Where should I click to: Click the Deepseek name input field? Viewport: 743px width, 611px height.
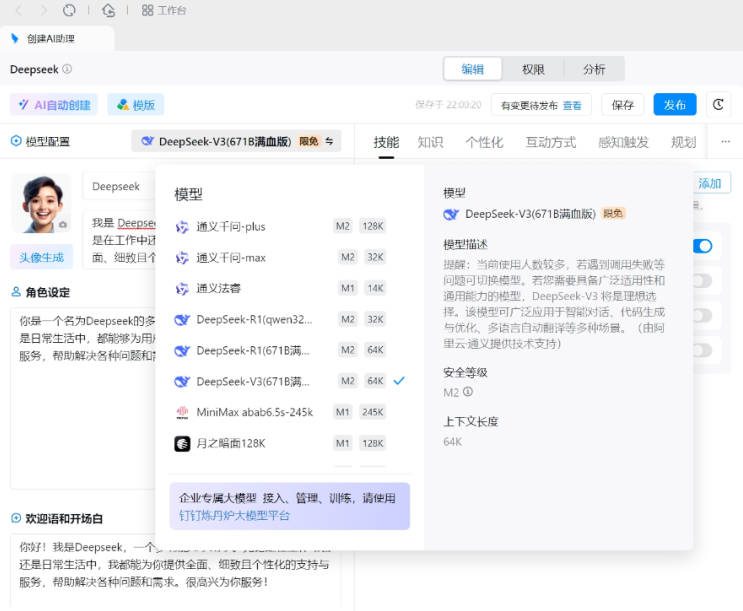tap(119, 186)
